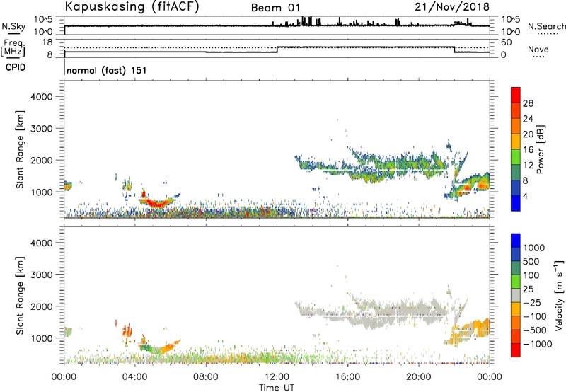The height and width of the screenshot is (392, 566).
Task: Click the 4000 km tick of power panel
Action: [x=42, y=97]
